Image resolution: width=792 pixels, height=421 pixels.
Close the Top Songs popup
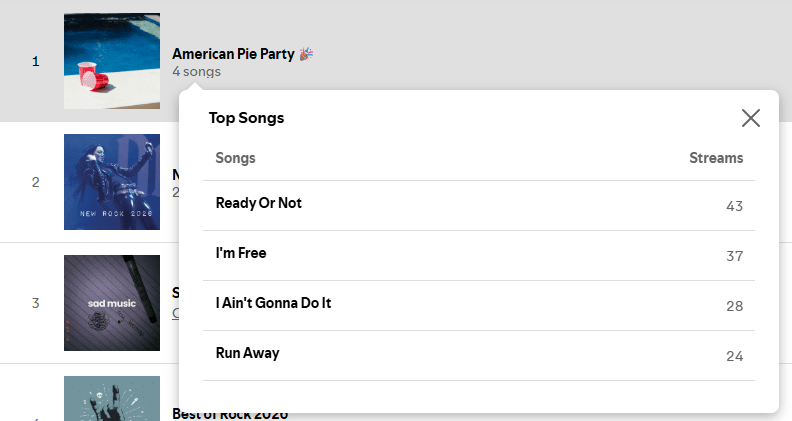[751, 118]
